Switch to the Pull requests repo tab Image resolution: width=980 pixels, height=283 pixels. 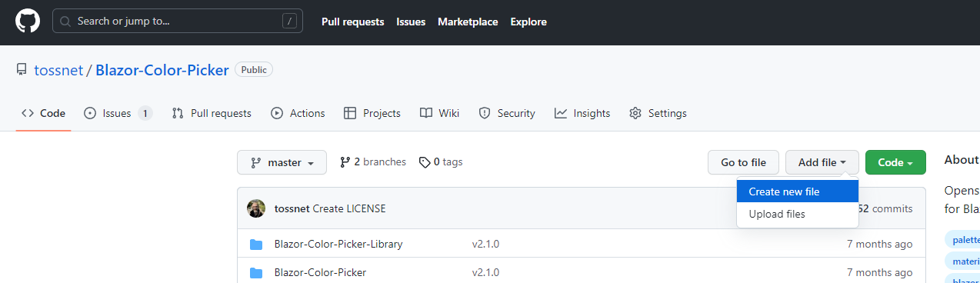tap(212, 113)
